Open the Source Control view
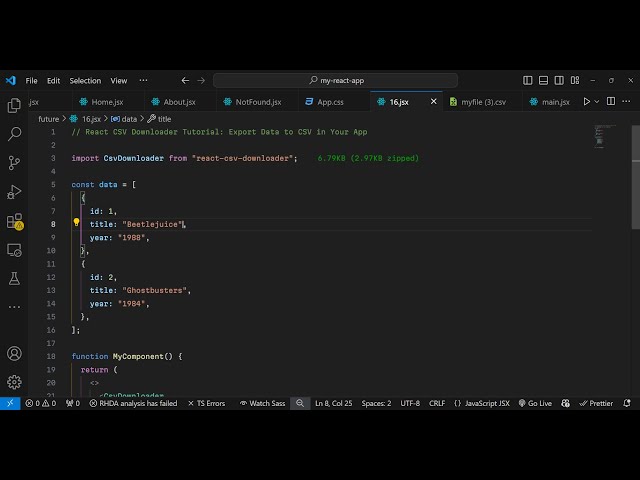The image size is (640, 480). click(x=14, y=162)
